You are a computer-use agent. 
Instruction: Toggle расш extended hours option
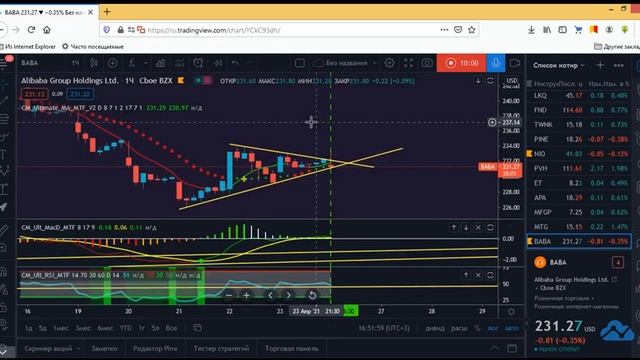(459, 328)
